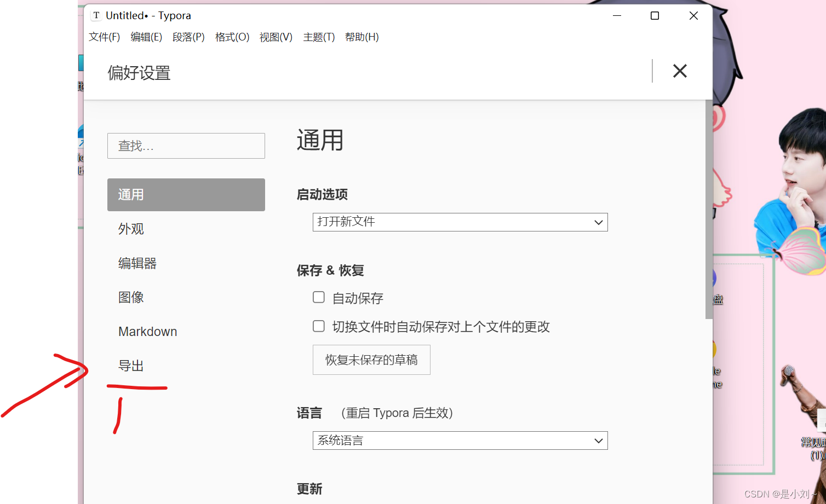Screen dimensions: 826x504
Task: Click the 查找 search field
Action: pos(186,146)
